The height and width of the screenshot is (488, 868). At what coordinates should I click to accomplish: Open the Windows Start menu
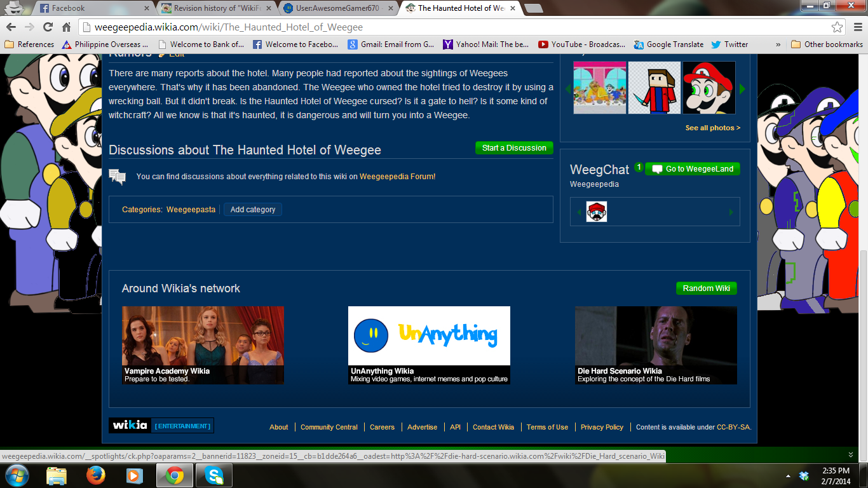click(17, 475)
